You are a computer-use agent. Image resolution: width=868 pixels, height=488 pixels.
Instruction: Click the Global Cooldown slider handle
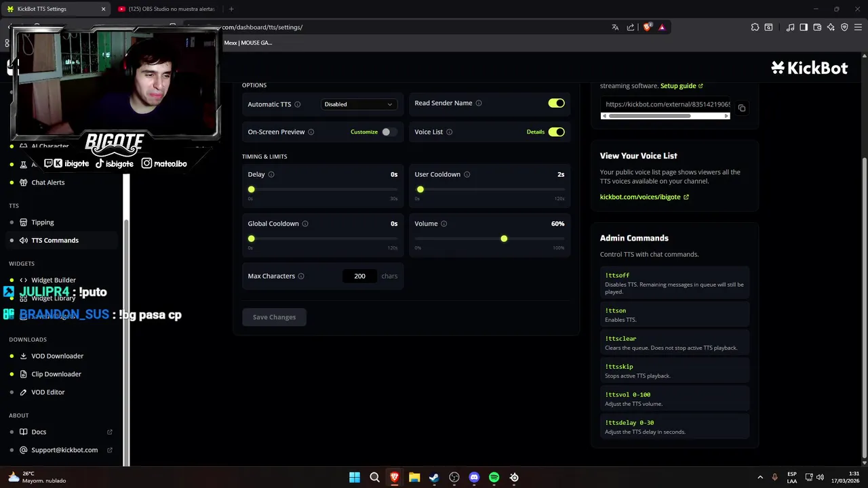(x=252, y=239)
